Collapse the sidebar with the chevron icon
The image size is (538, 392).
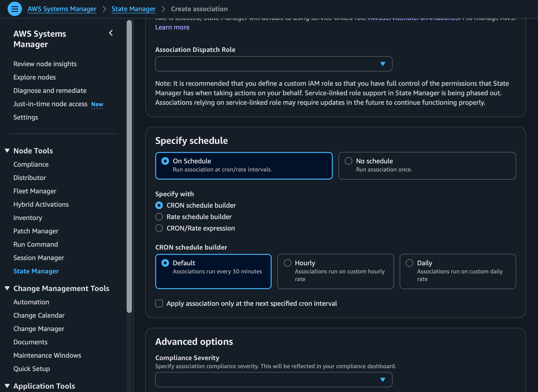[111, 33]
